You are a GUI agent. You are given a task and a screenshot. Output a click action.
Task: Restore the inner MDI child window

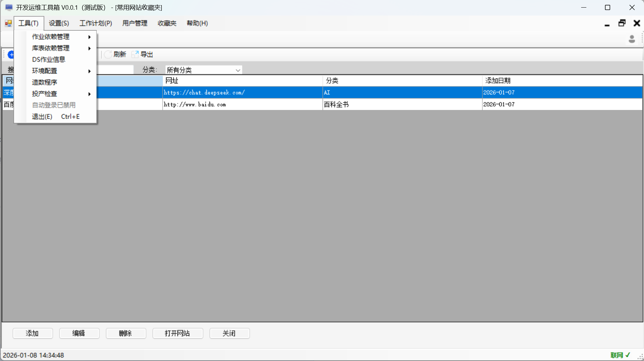point(622,23)
